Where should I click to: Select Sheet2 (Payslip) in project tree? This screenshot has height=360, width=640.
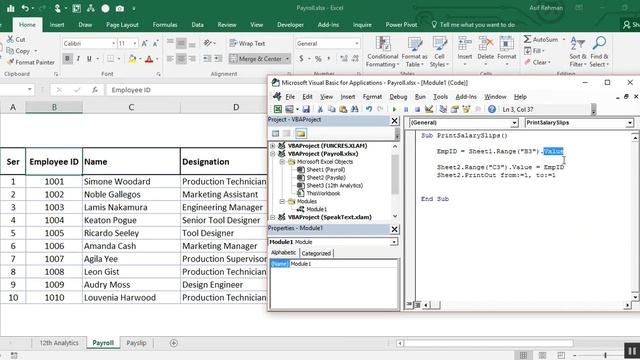[x=326, y=178]
